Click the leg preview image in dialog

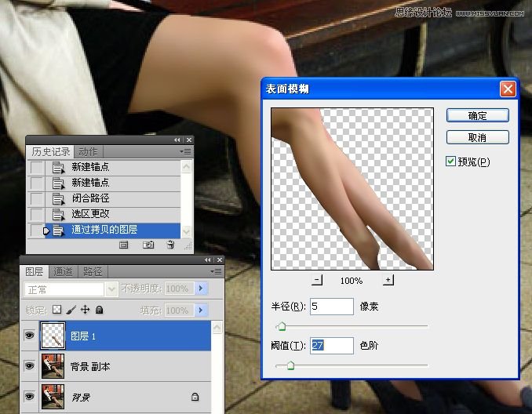352,189
